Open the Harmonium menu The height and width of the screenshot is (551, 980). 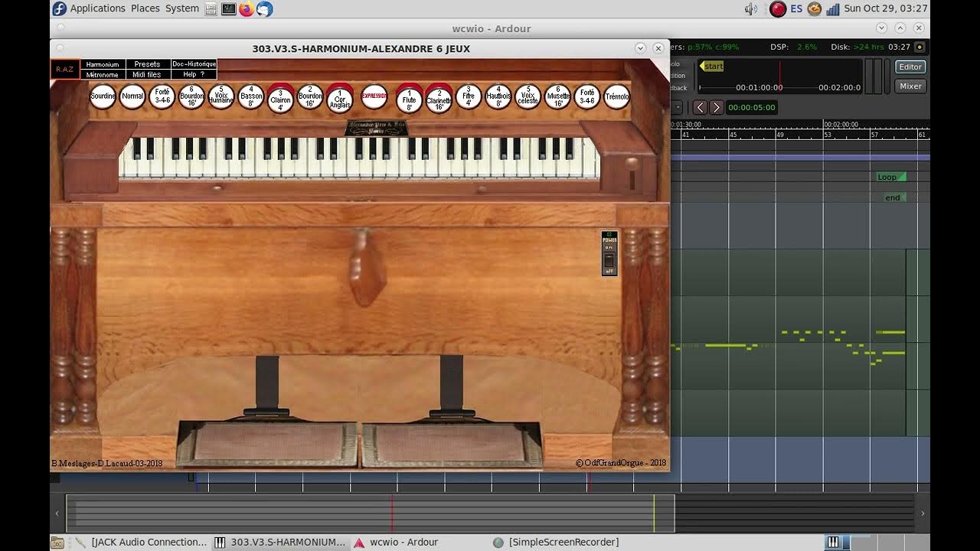coord(103,65)
